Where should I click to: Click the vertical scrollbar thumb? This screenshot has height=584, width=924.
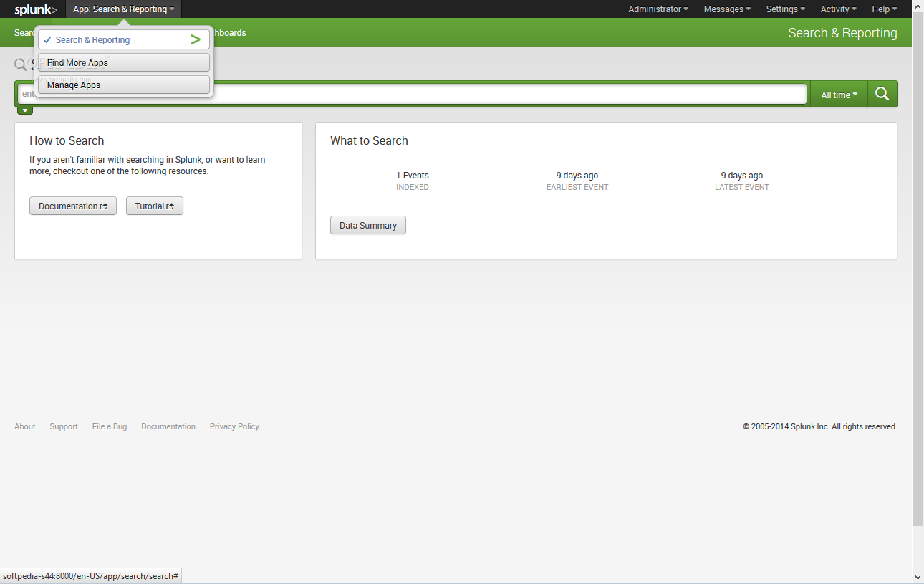(918, 269)
